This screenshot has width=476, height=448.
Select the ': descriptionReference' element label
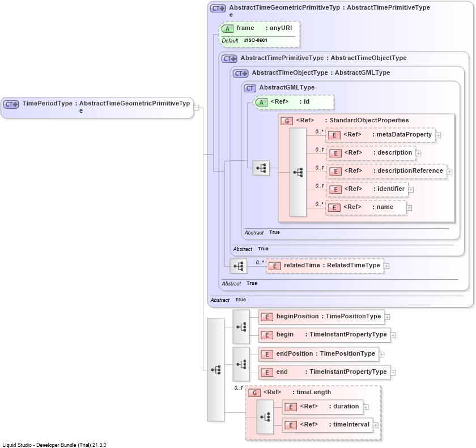pos(408,171)
